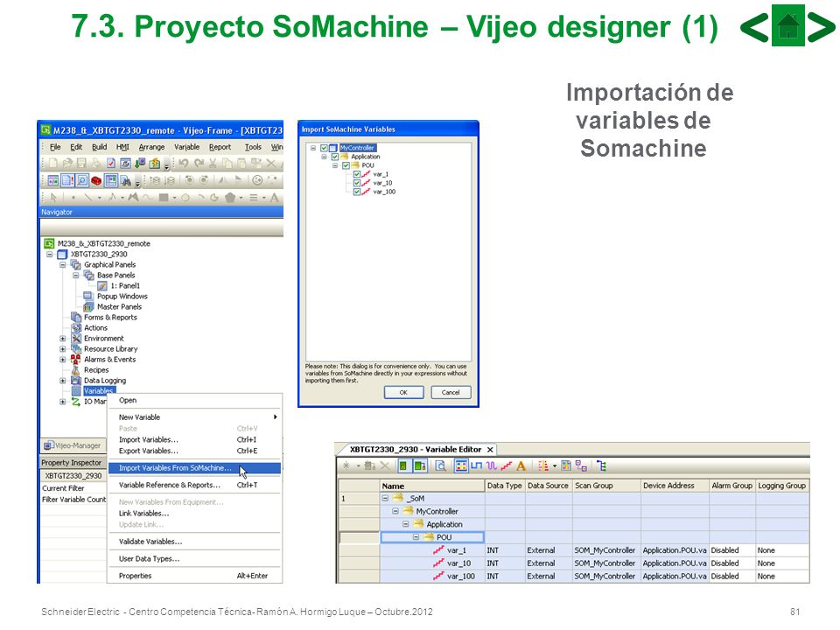Image resolution: width=840 pixels, height=630 pixels.
Task: Click the new variable star icon in Variable Editor
Action: point(346,465)
